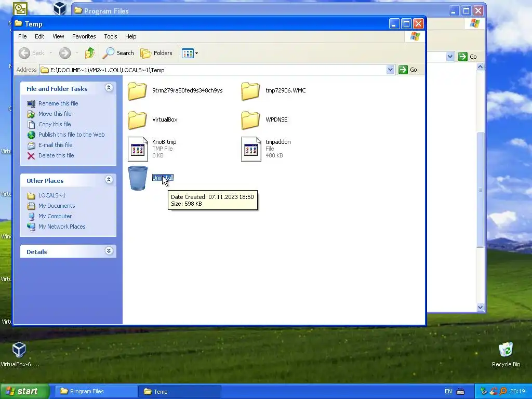Click the Program Files window scrollbar thumb

coord(480,189)
